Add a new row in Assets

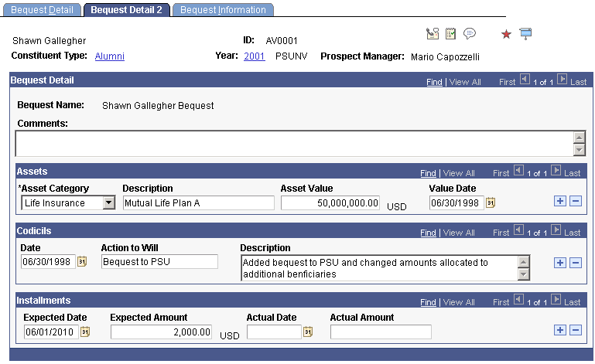click(x=560, y=201)
